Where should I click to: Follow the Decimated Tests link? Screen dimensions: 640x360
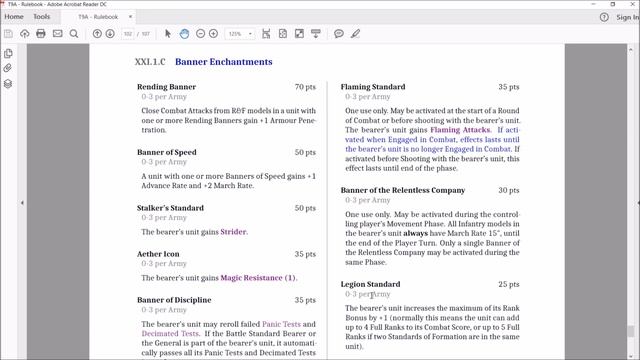(170, 333)
